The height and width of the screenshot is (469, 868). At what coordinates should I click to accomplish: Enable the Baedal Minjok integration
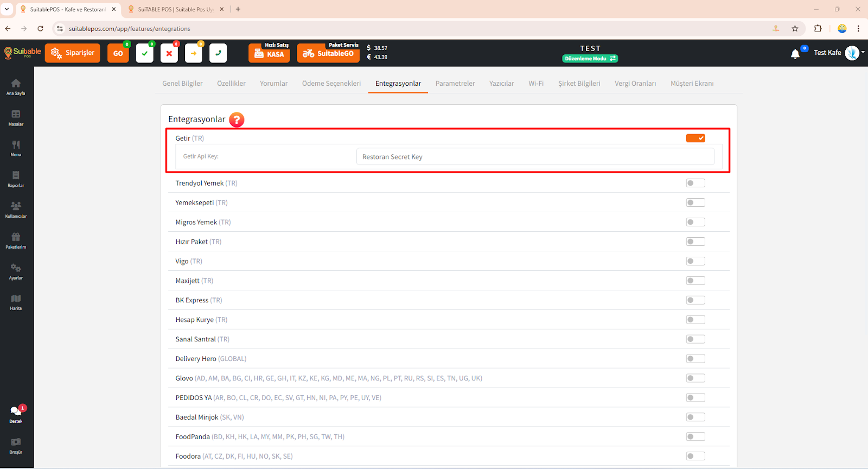(695, 417)
